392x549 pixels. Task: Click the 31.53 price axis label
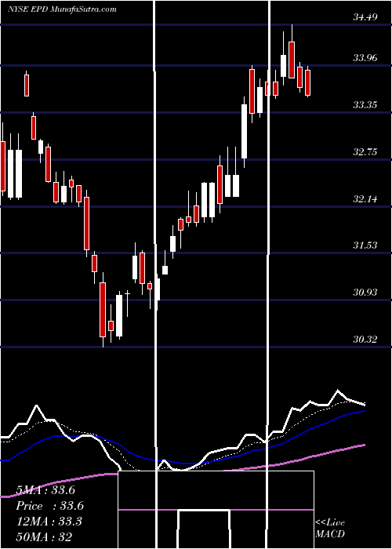click(365, 245)
